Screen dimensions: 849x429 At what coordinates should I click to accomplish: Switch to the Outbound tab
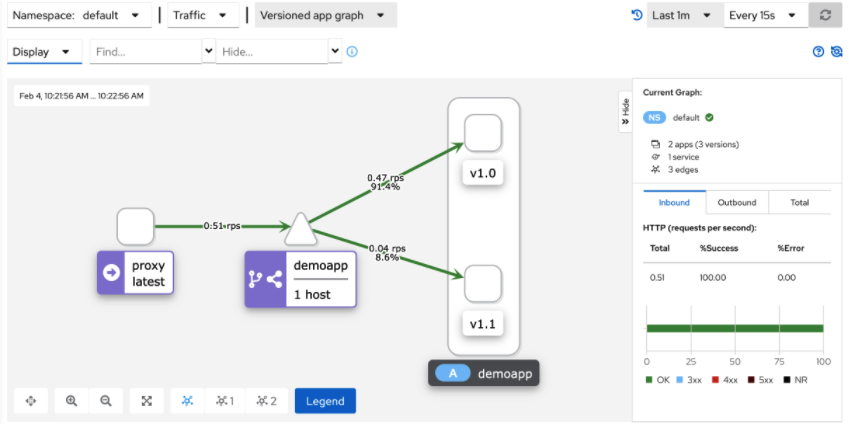point(736,202)
